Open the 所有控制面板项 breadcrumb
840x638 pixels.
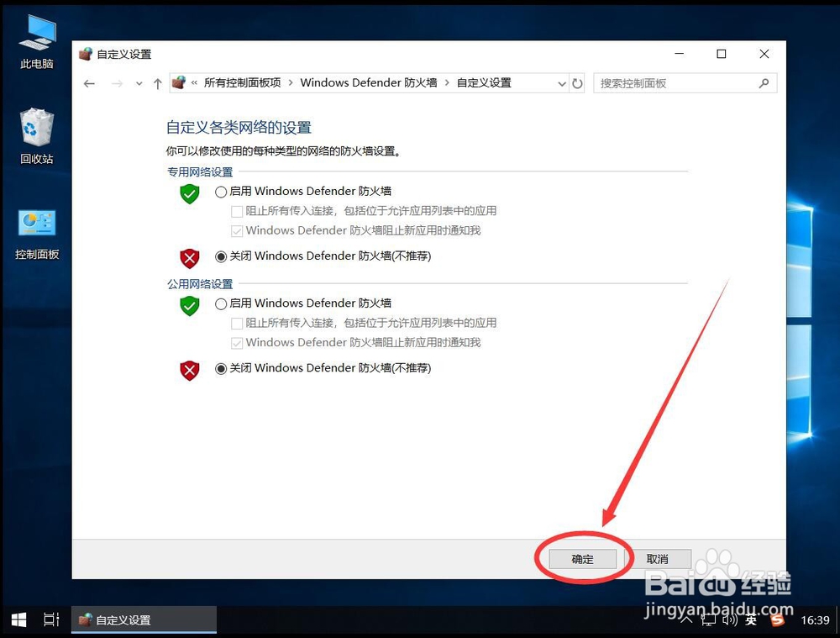coord(242,82)
